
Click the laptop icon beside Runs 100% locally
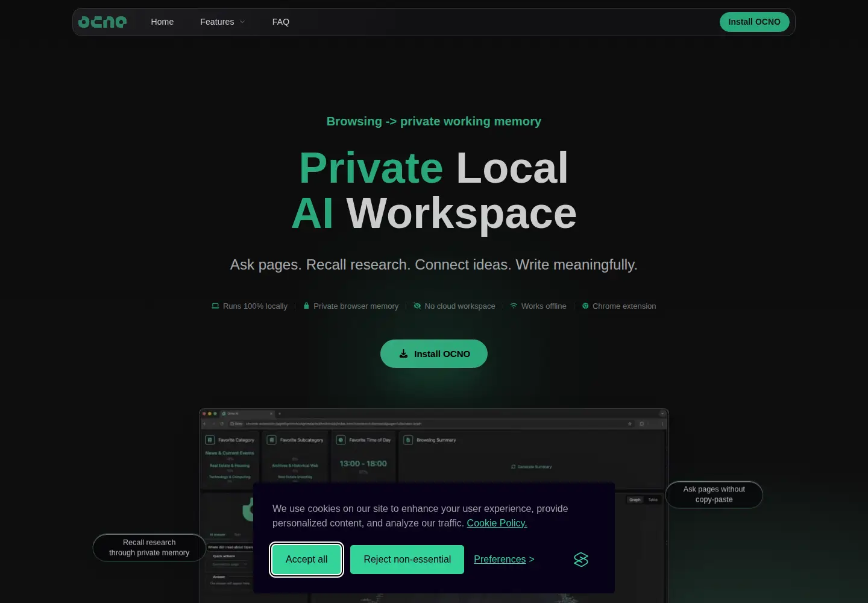(215, 306)
